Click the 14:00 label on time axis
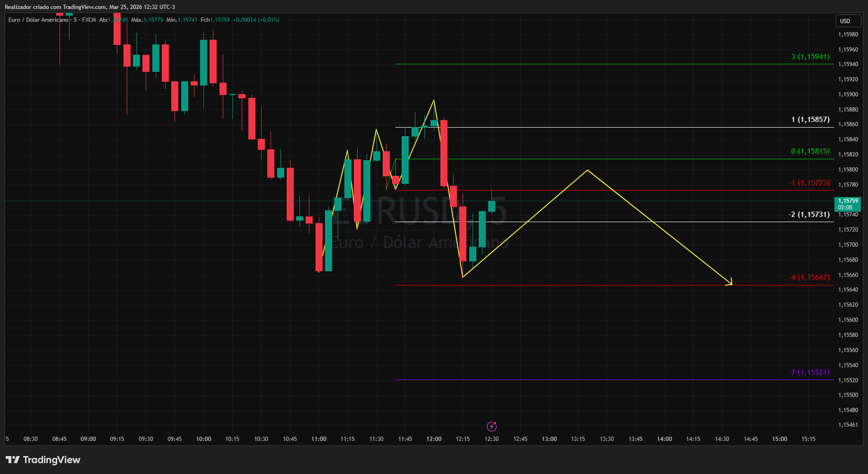The width and height of the screenshot is (868, 474). tap(664, 439)
